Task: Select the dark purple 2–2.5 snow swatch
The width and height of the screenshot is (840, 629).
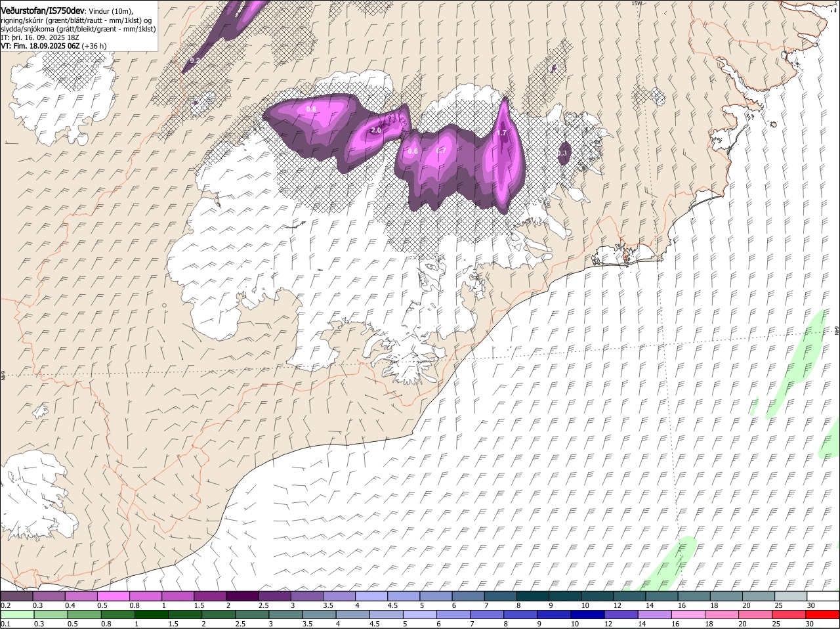Action: pos(242,596)
